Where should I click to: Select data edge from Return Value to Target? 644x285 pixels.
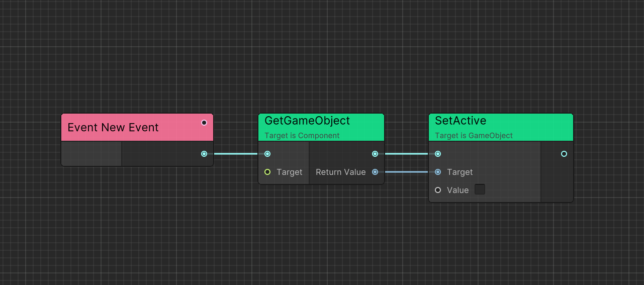point(406,172)
